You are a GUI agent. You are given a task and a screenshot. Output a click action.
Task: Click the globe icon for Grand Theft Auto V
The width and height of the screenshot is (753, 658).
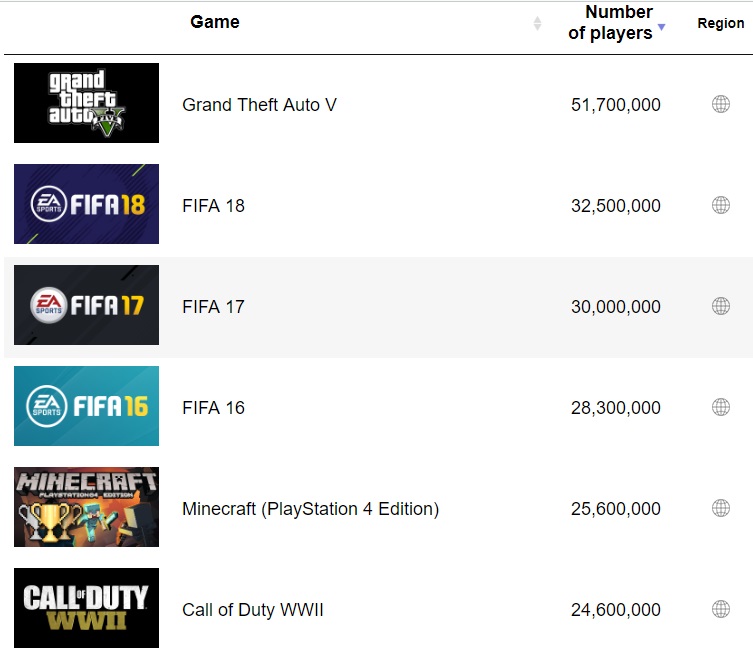720,104
